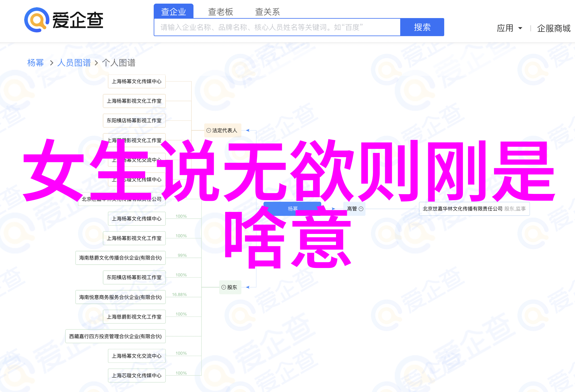Open 人员图谱 breadcrumb link
Image resolution: width=575 pixels, height=392 pixels.
(74, 63)
